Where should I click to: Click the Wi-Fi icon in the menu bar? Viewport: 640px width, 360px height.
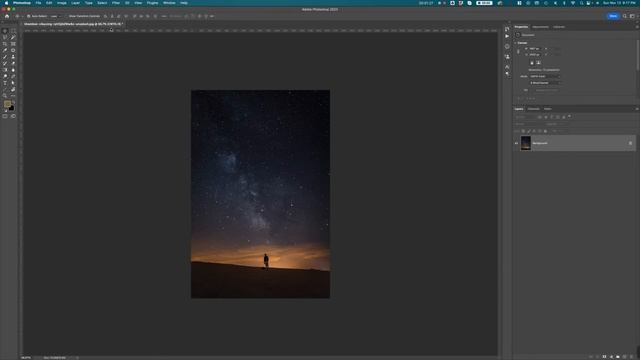click(573, 3)
